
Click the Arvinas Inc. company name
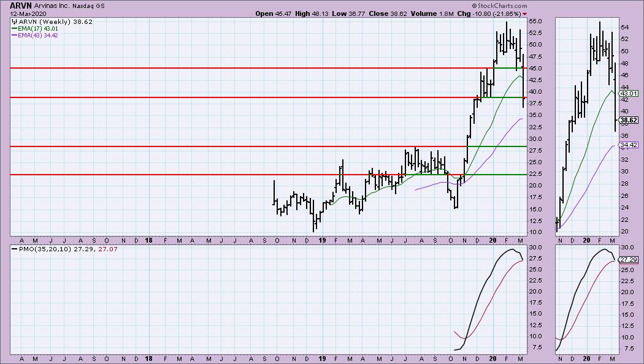[x=52, y=6]
